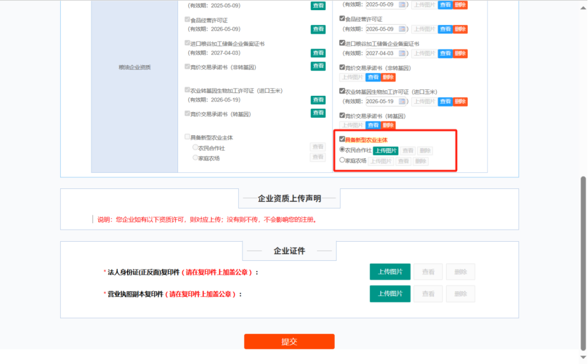Select 农民合作社 radio button in red box
The height and width of the screenshot is (364, 588).
pyautogui.click(x=343, y=150)
